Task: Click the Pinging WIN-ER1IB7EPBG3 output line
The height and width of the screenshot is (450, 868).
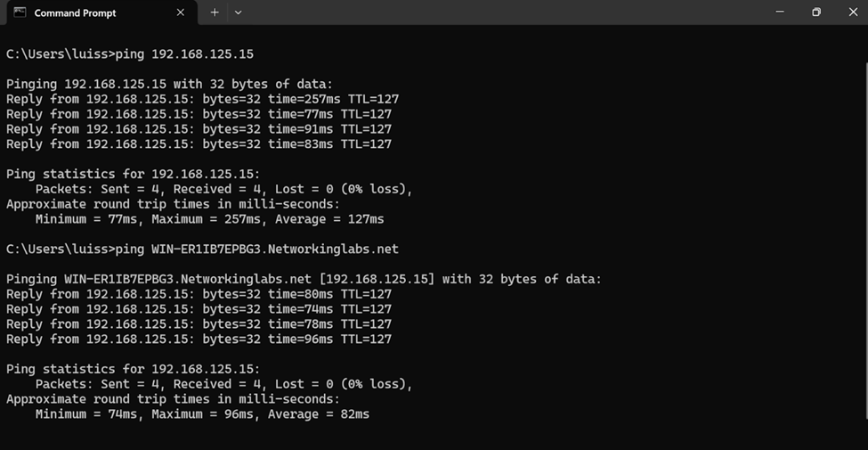Action: (x=304, y=279)
